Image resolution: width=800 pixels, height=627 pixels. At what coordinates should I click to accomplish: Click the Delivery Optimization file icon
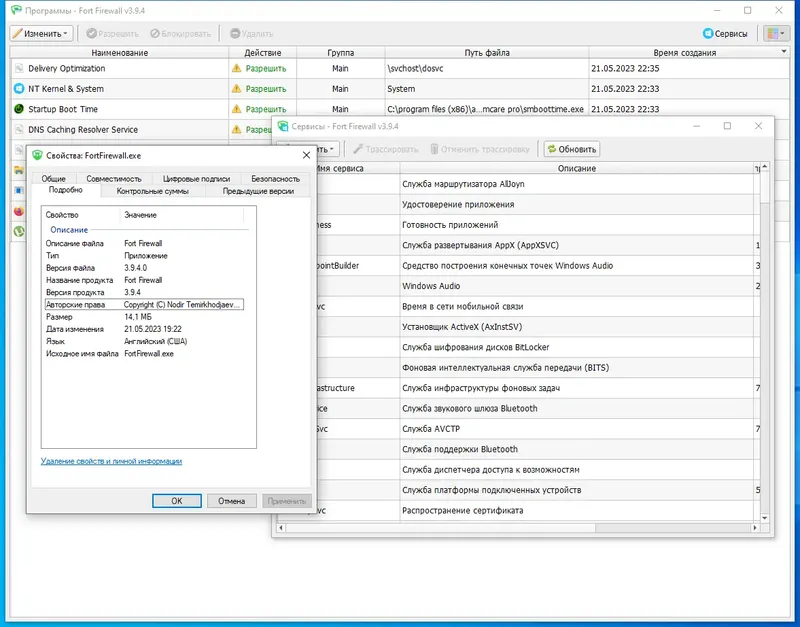tap(19, 68)
